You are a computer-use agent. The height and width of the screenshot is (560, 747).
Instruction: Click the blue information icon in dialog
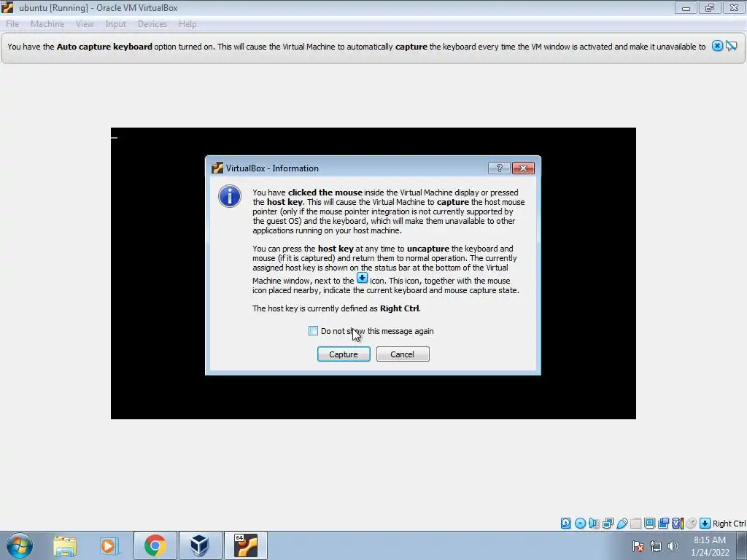tap(230, 196)
